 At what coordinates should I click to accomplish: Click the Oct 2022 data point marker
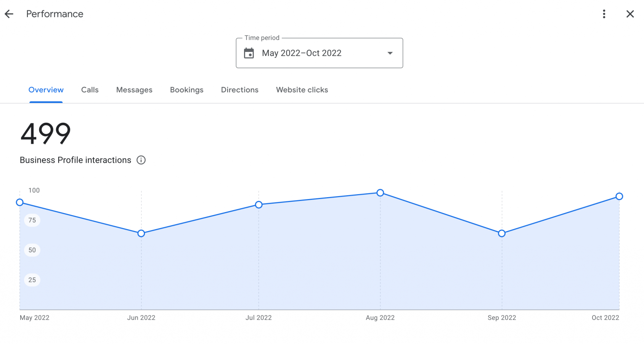click(x=619, y=196)
